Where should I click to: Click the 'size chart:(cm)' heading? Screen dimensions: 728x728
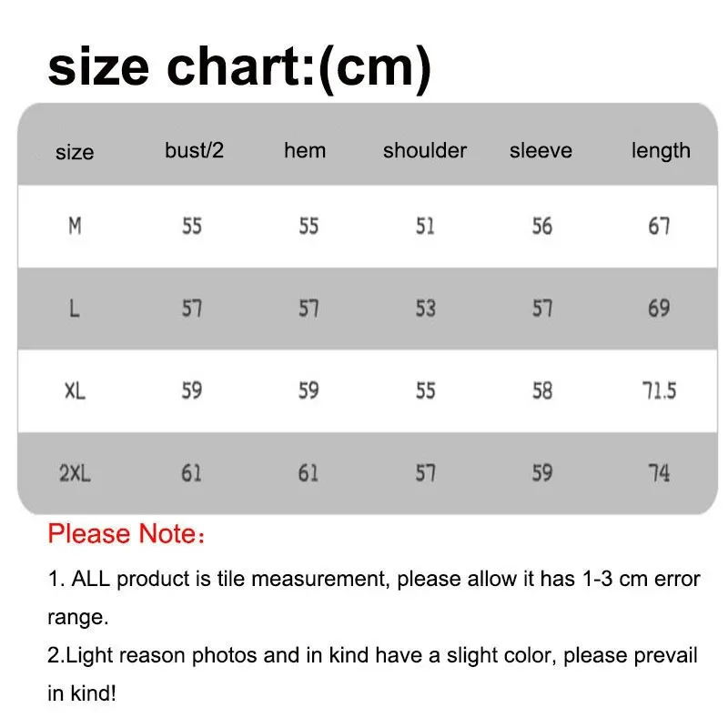coord(239,69)
